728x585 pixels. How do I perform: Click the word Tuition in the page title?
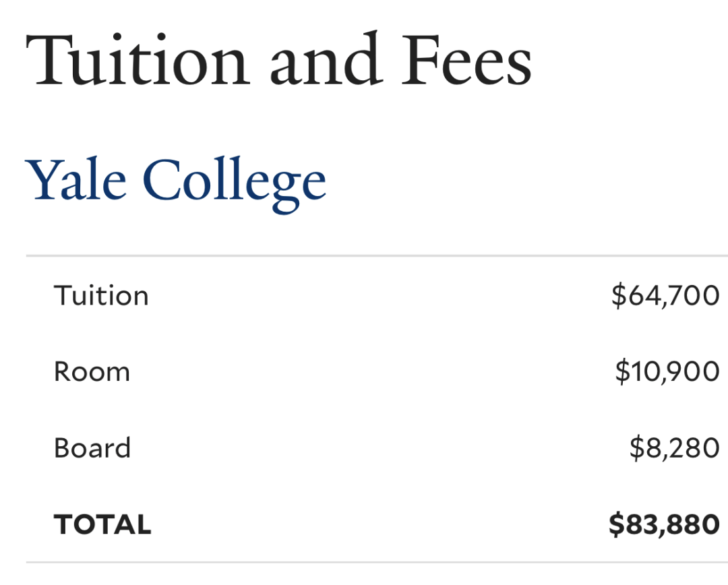[138, 61]
